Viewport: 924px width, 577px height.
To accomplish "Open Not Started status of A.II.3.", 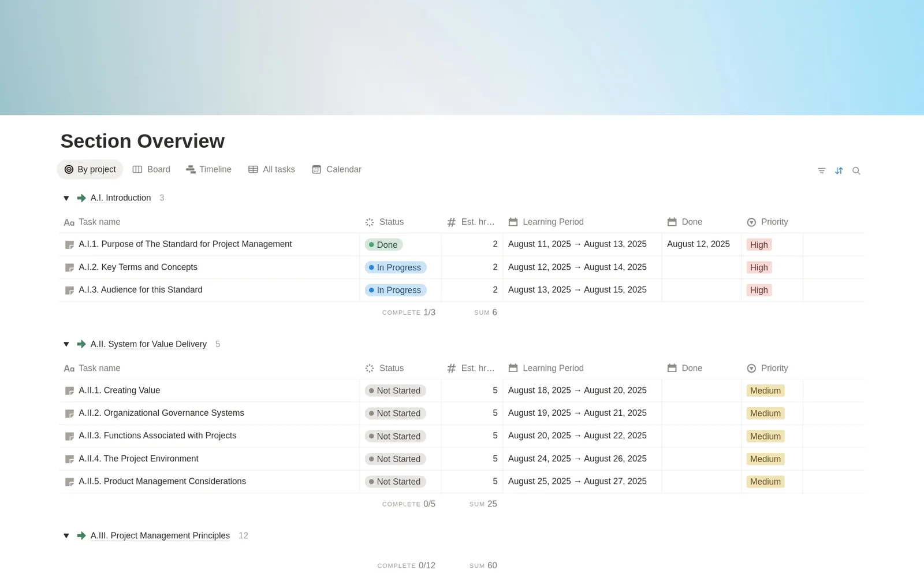I will pyautogui.click(x=395, y=436).
